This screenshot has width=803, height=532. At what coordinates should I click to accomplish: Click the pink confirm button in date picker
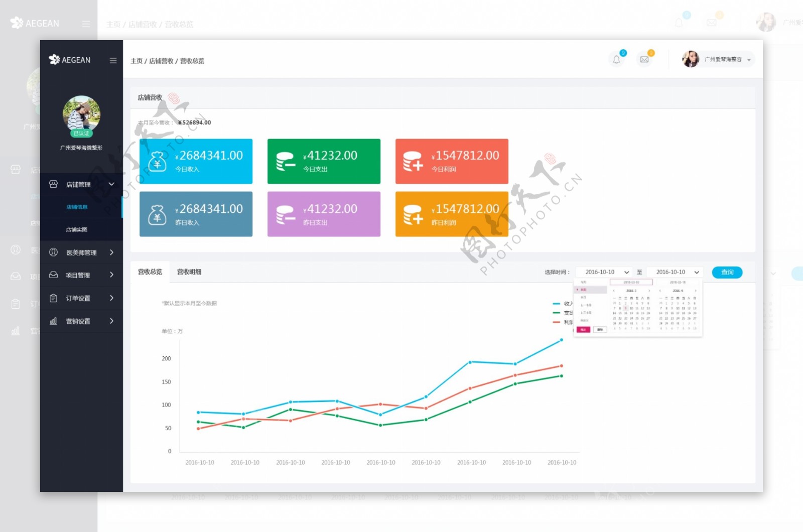click(x=583, y=330)
